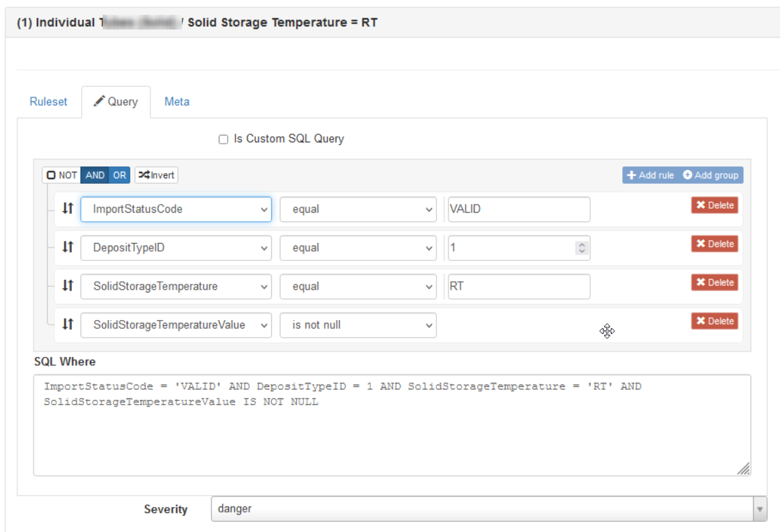The width and height of the screenshot is (780, 532).
Task: Click the RT value input field
Action: pos(519,286)
